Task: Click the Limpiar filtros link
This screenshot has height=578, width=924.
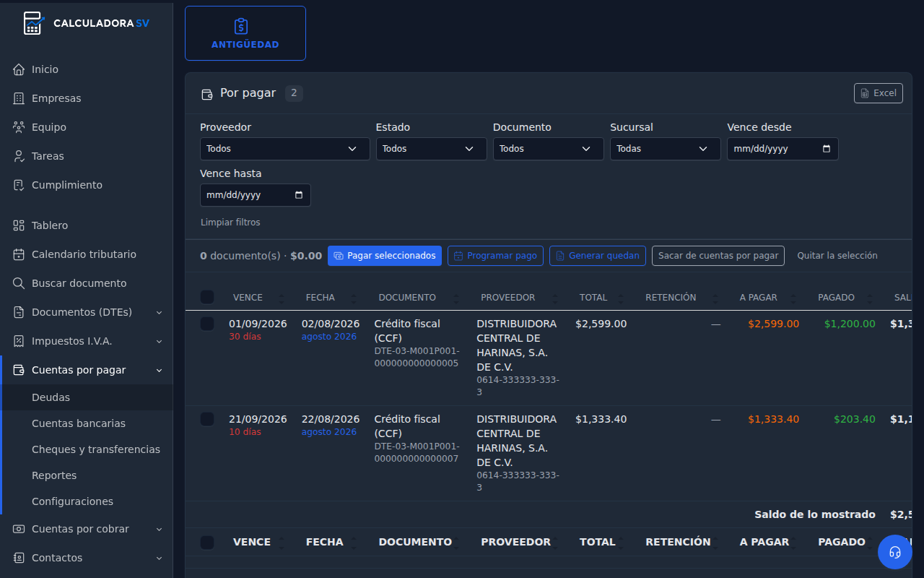Action: pos(230,223)
